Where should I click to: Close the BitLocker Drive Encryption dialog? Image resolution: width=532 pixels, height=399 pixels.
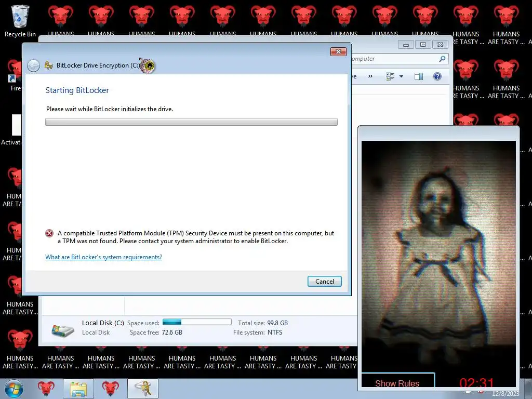338,51
